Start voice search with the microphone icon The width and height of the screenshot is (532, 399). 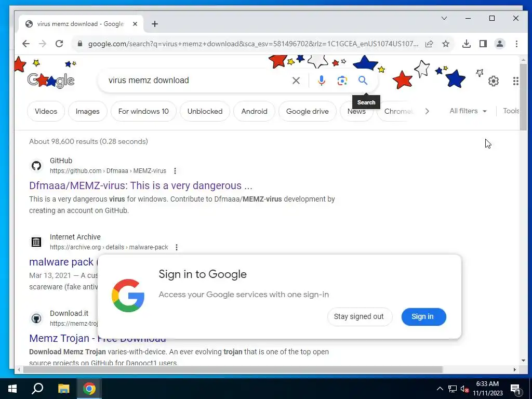[x=321, y=81]
